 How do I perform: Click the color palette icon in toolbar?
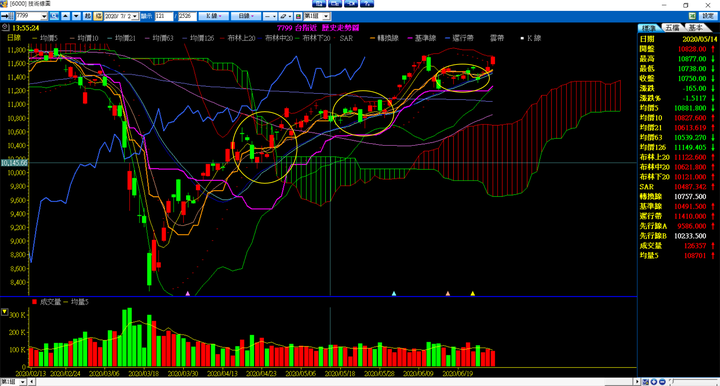tap(298, 16)
